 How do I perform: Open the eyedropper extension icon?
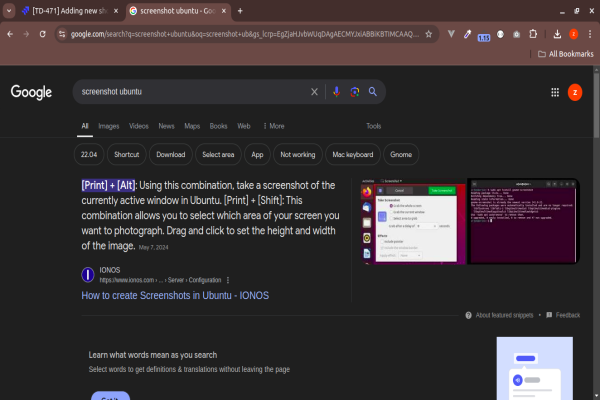(467, 34)
